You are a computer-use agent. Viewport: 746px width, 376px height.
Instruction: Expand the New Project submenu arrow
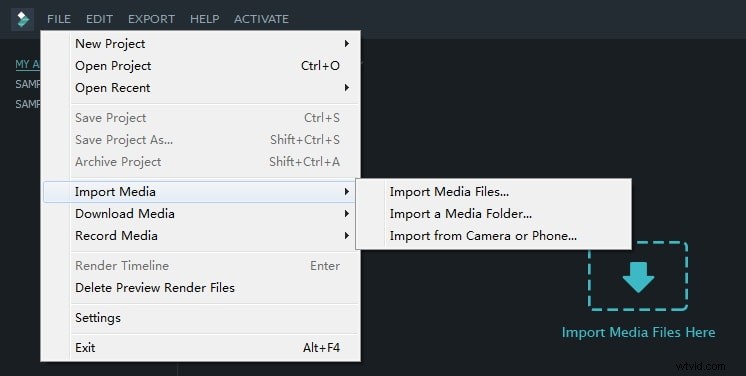click(347, 44)
